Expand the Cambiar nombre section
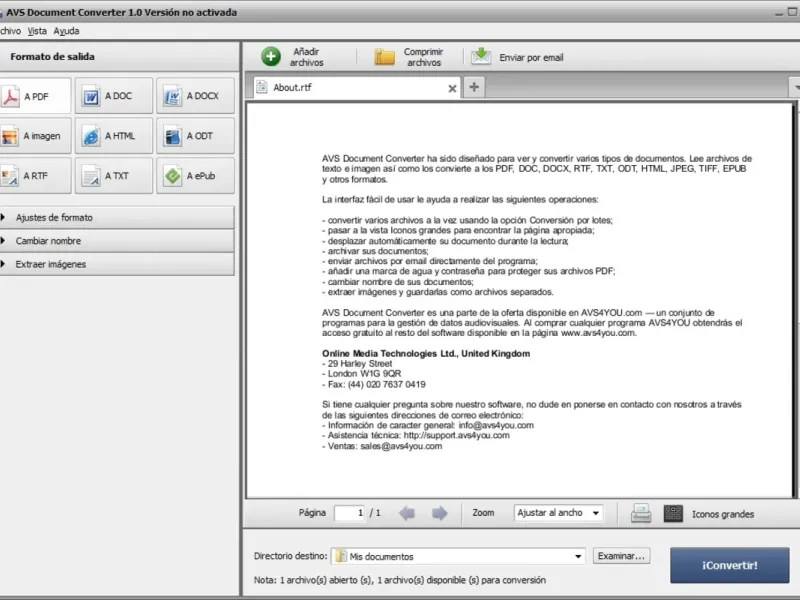 (x=117, y=241)
